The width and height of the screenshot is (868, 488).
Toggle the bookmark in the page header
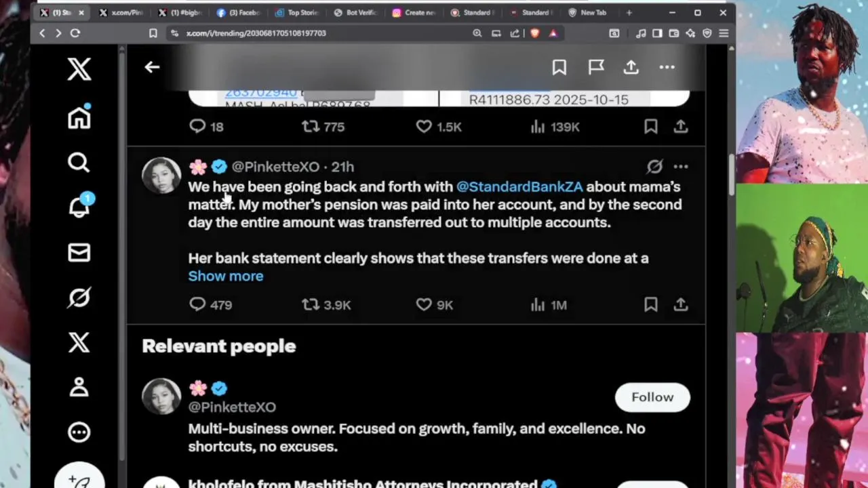(559, 67)
